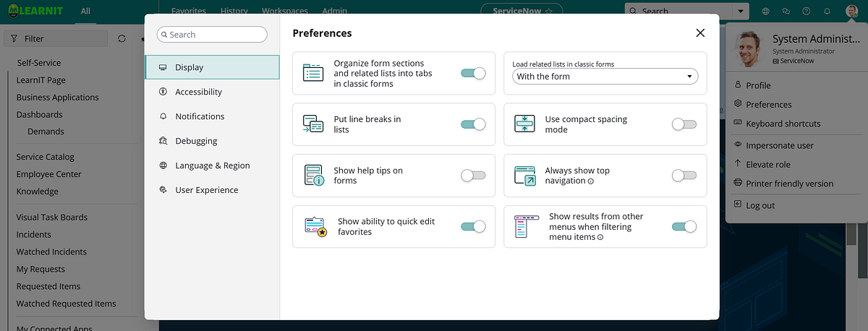Click the refresh icon beside Filter field
This screenshot has height=331, width=868.
pos(122,38)
